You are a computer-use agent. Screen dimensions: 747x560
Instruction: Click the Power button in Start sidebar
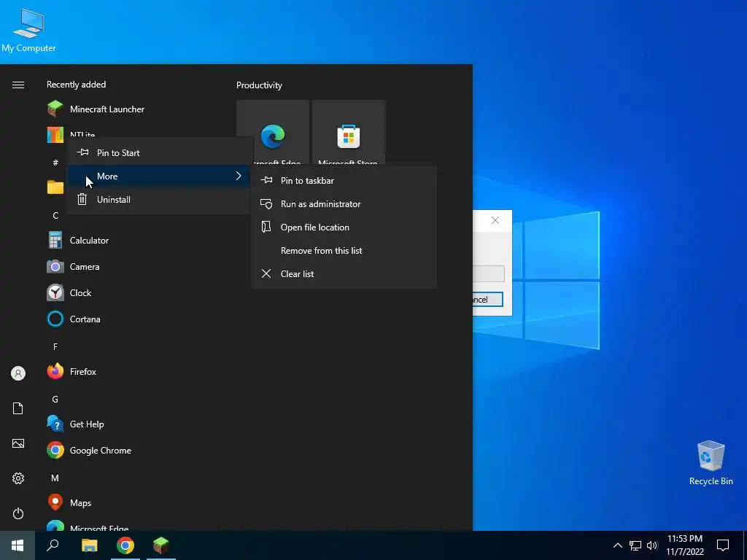(x=18, y=513)
